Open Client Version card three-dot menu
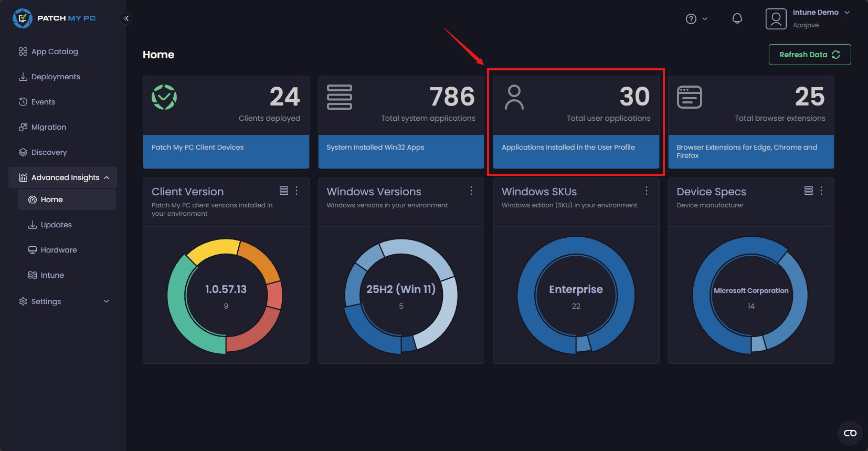868x451 pixels. click(297, 191)
